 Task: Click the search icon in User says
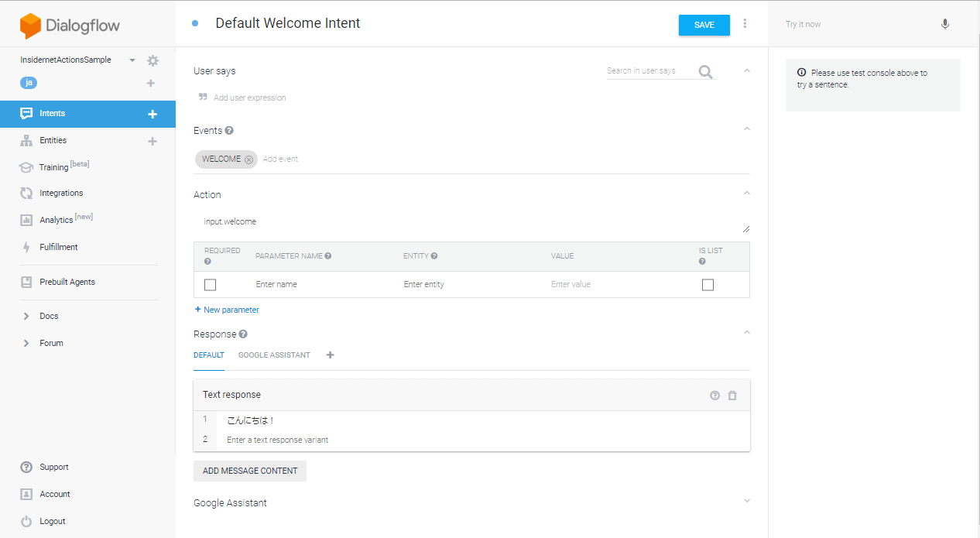point(705,71)
